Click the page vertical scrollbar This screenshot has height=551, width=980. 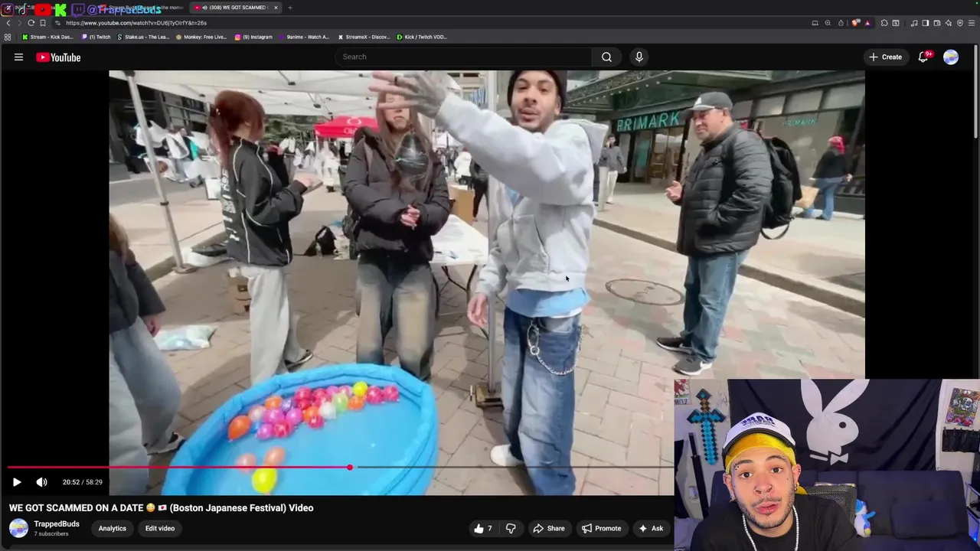[x=977, y=92]
